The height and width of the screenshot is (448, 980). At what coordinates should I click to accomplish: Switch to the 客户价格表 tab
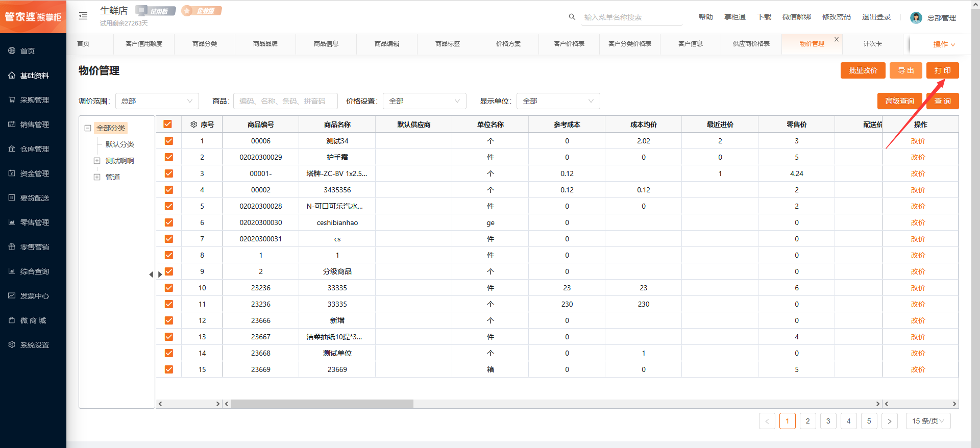[569, 44]
